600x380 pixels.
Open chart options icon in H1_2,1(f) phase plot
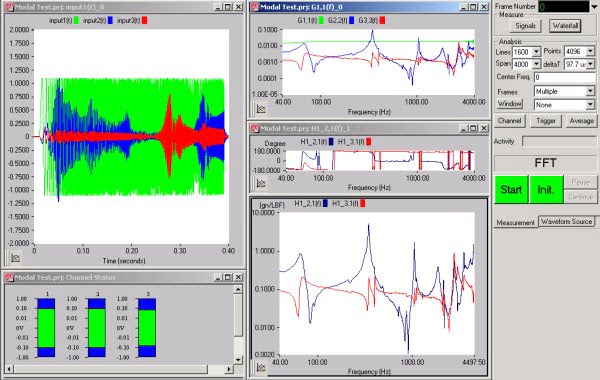tap(261, 183)
